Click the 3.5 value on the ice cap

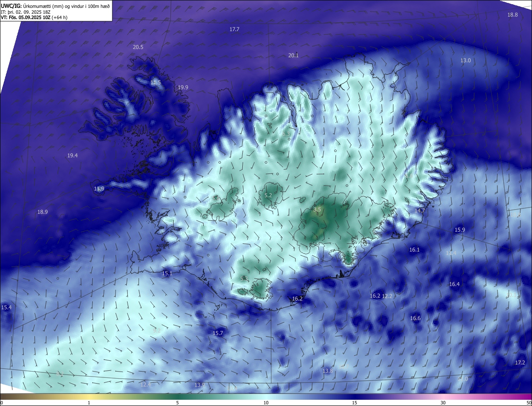point(317,210)
